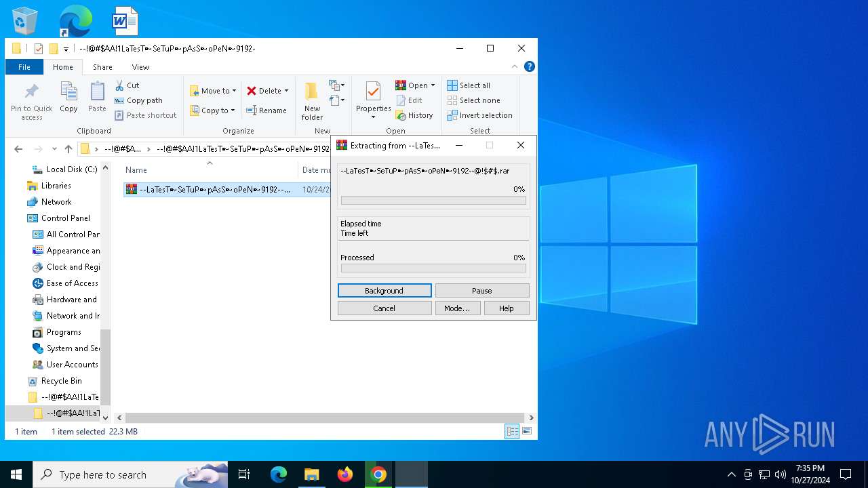Select Hardware and Sound in navigation pane
Image resolution: width=868 pixels, height=488 pixels.
[x=66, y=300]
